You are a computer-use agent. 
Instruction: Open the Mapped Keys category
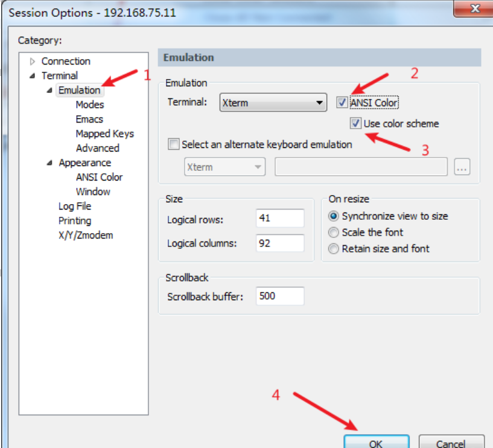[x=105, y=133]
